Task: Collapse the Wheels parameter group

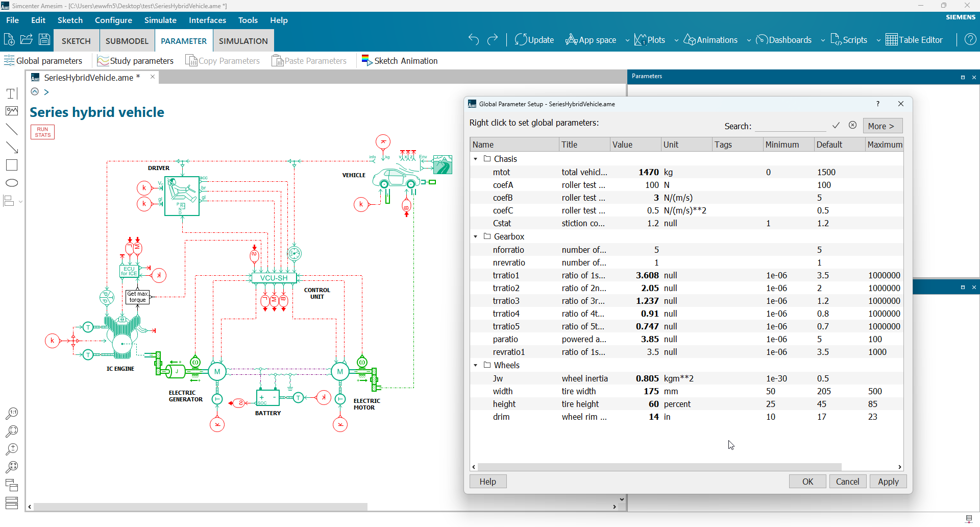Action: click(x=476, y=365)
